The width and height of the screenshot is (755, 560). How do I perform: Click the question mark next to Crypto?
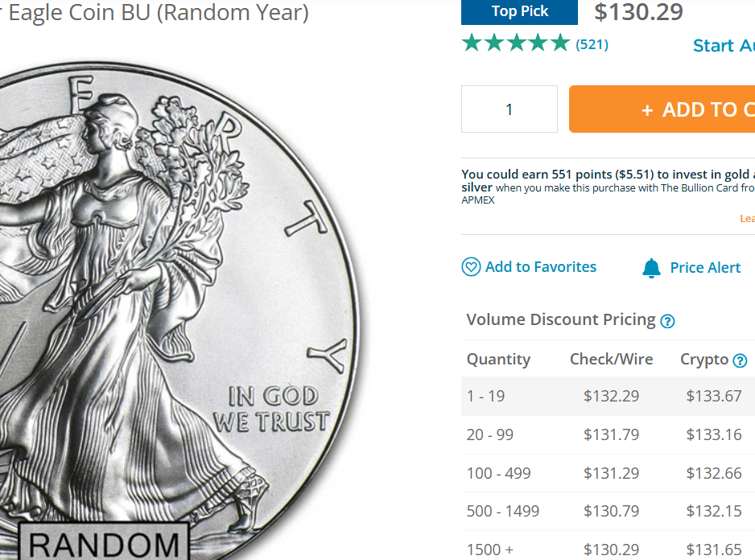[x=740, y=360]
